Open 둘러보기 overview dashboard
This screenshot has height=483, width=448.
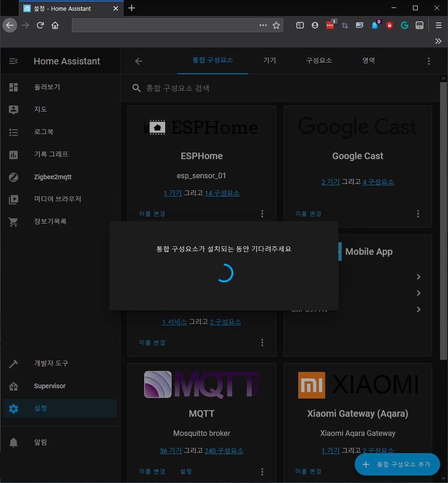[x=60, y=87]
